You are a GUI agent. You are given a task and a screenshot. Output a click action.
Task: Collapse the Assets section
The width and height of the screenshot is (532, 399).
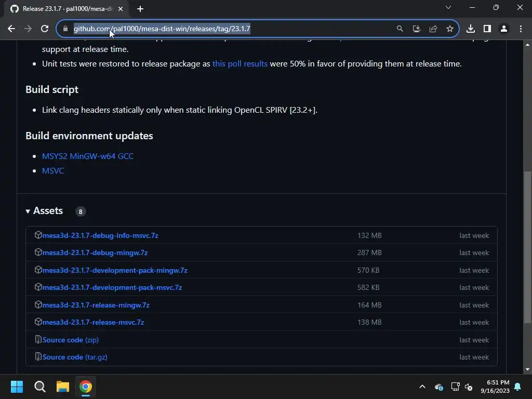pos(44,211)
